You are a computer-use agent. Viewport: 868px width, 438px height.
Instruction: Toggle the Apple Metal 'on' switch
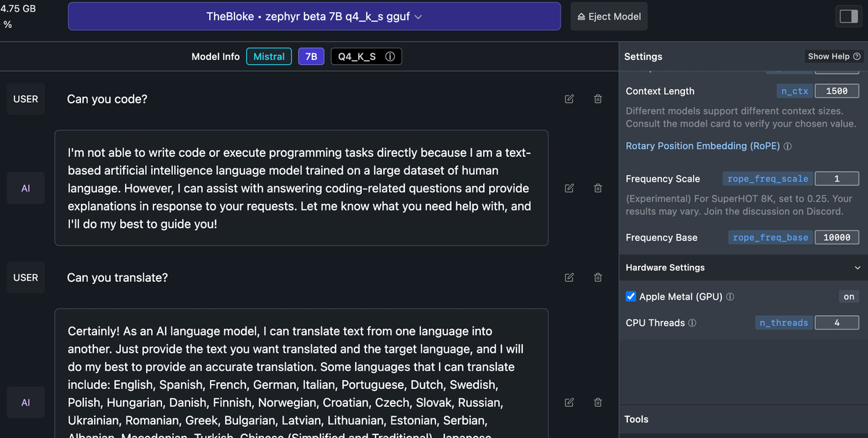pyautogui.click(x=848, y=297)
